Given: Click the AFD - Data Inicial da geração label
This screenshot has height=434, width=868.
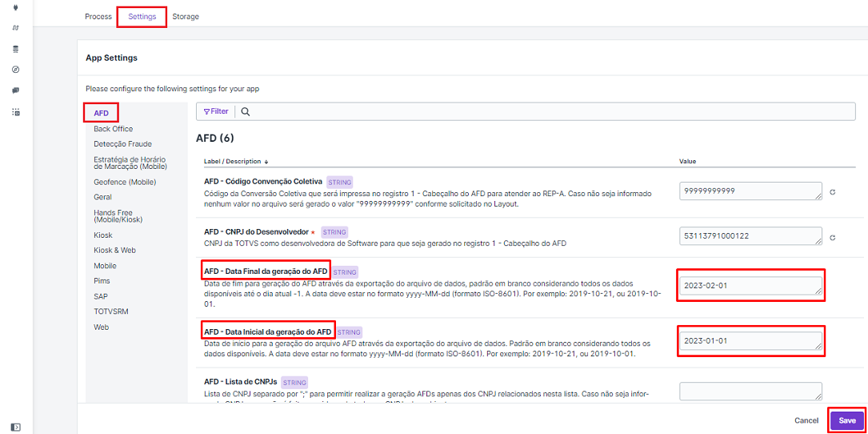Looking at the screenshot, I should [268, 332].
